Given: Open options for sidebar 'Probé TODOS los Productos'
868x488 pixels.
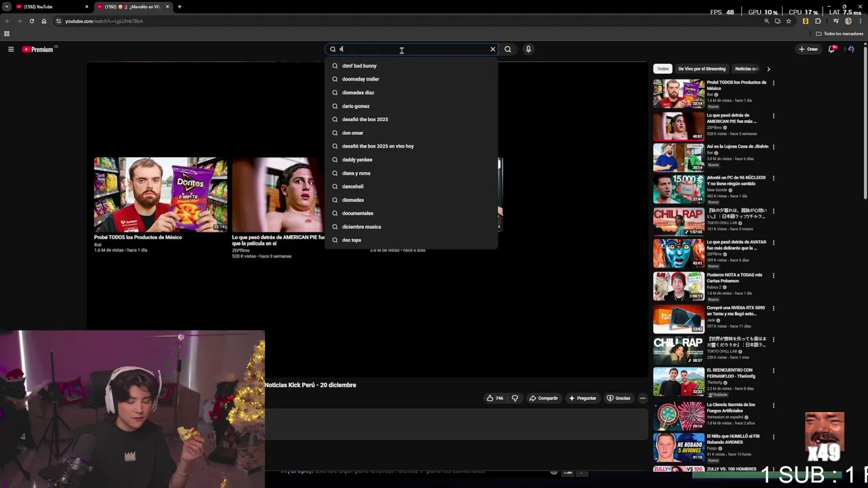Looking at the screenshot, I should [x=773, y=83].
